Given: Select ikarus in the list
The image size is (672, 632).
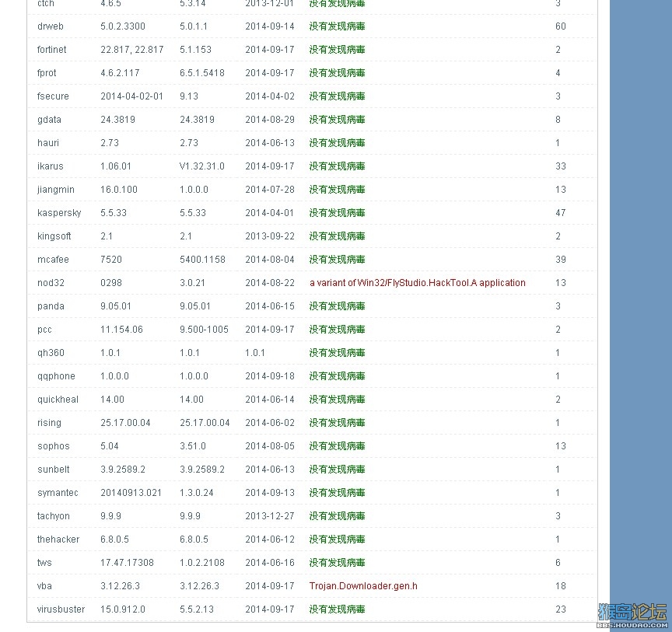Looking at the screenshot, I should (50, 166).
